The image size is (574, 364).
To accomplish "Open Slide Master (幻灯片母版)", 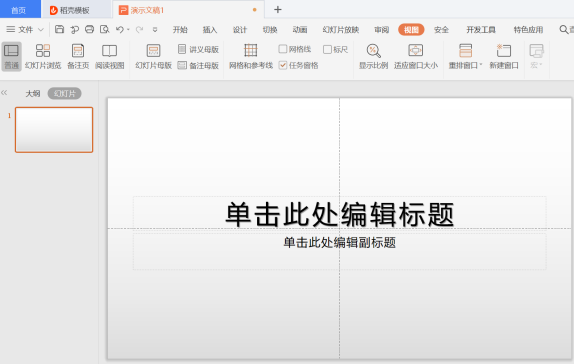I will [x=153, y=56].
